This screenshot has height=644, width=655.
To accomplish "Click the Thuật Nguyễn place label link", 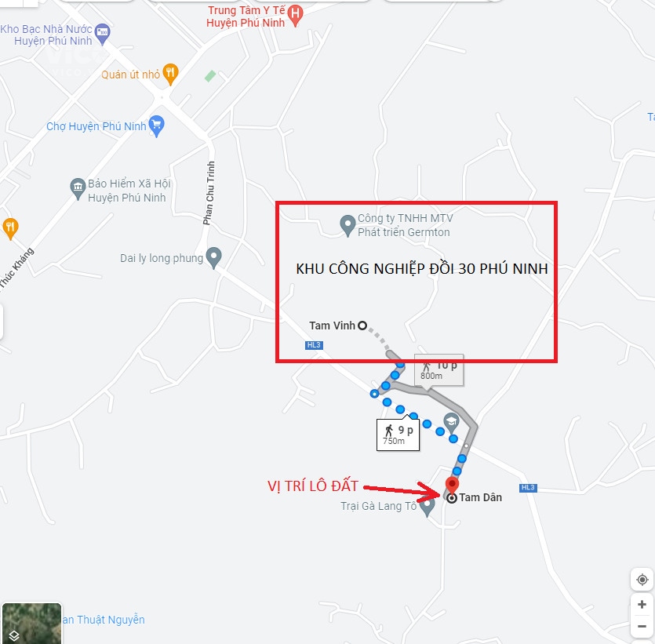I will (x=104, y=620).
